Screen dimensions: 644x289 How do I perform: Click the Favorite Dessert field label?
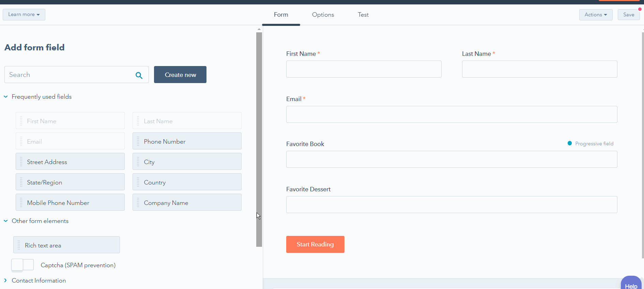click(x=308, y=189)
